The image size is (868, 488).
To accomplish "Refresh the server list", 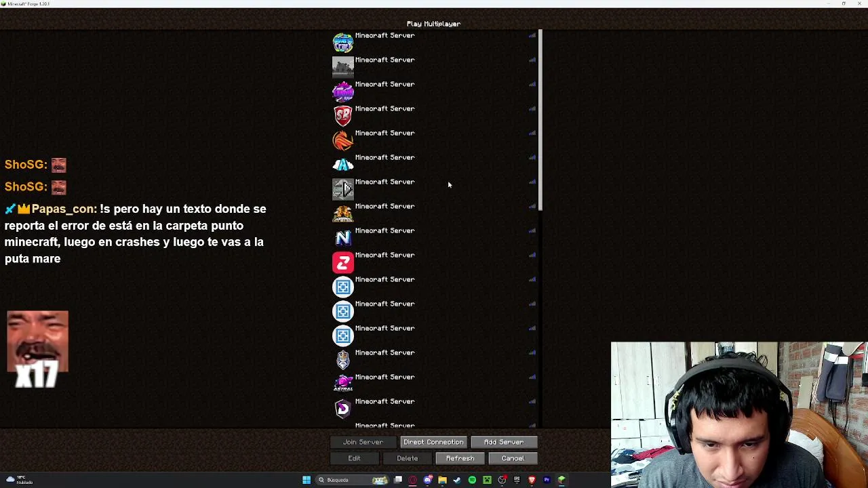I will tap(460, 458).
